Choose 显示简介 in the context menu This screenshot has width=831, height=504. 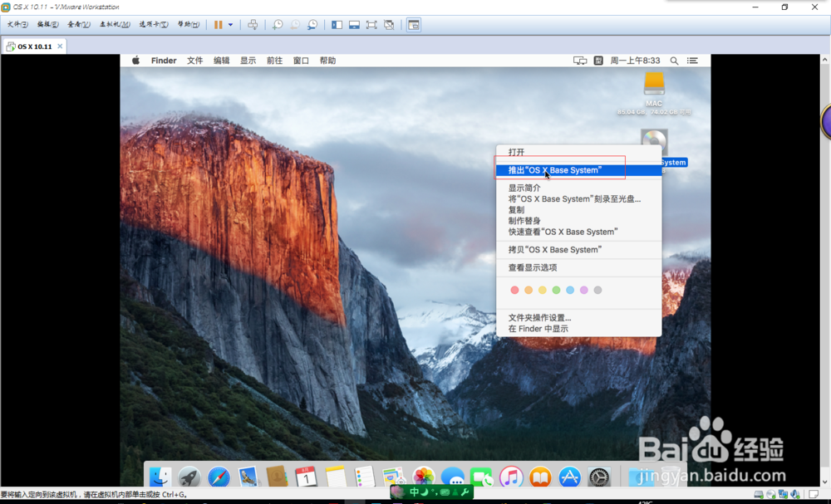pos(578,188)
